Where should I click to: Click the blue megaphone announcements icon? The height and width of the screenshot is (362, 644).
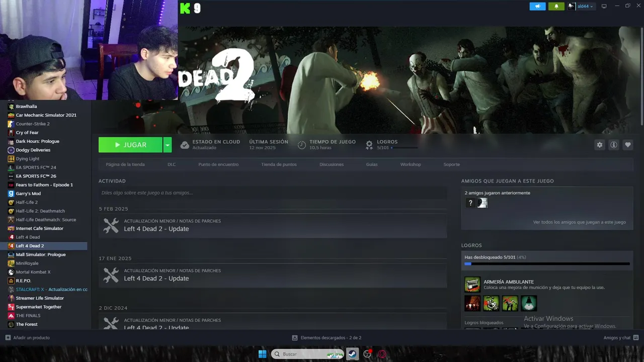(537, 7)
